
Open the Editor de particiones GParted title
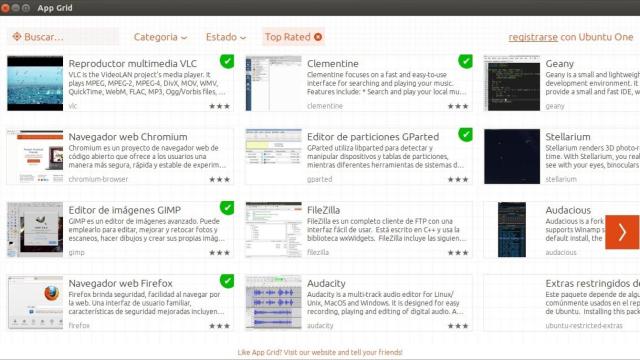[373, 137]
